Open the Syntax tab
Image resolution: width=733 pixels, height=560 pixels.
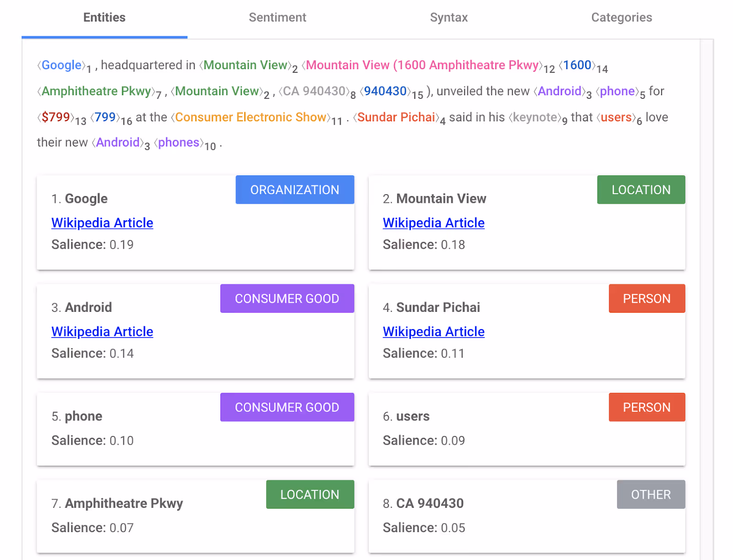pos(449,17)
